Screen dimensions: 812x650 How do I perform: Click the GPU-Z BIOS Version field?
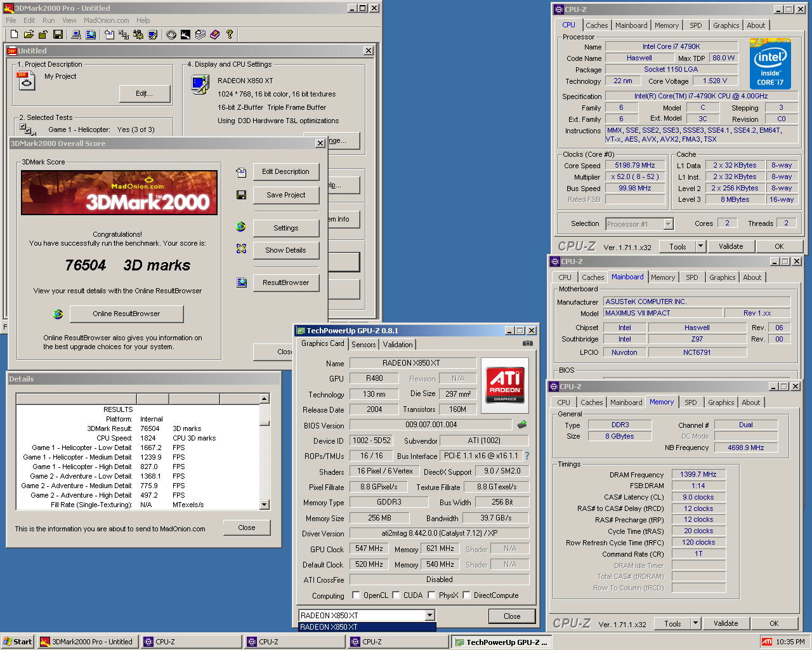431,425
